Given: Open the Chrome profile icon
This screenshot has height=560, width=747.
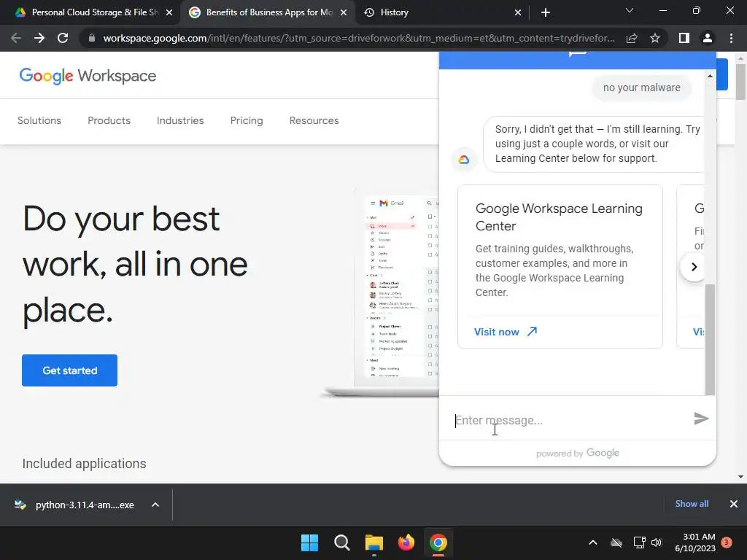Looking at the screenshot, I should (708, 38).
